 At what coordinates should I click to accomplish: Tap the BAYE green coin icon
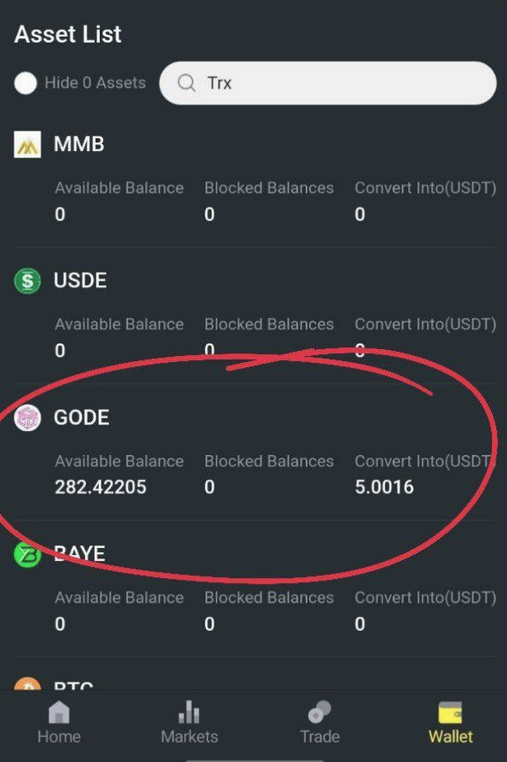pos(27,554)
